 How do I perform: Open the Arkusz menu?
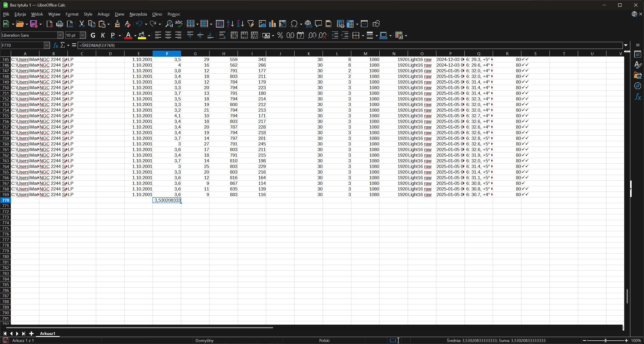point(103,14)
